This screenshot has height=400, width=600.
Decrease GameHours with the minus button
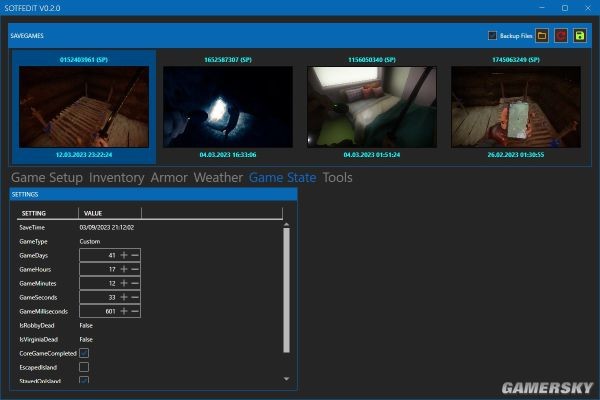[x=135, y=269]
